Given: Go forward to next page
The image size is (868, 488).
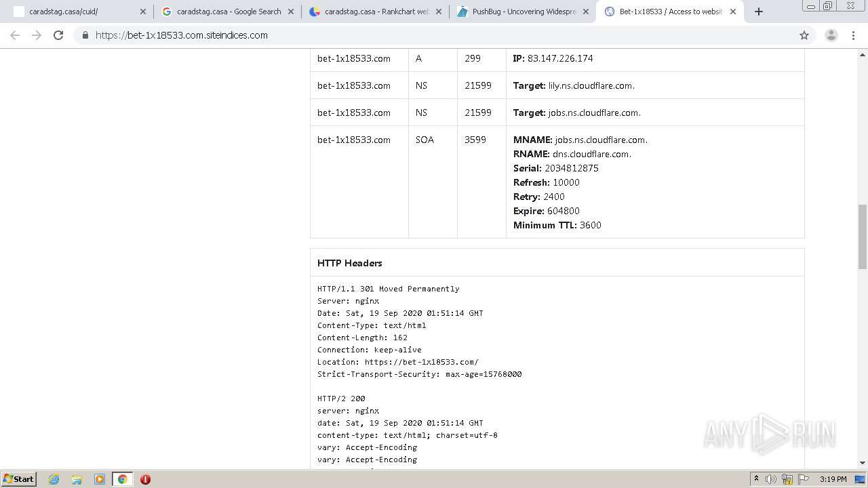Looking at the screenshot, I should [37, 35].
